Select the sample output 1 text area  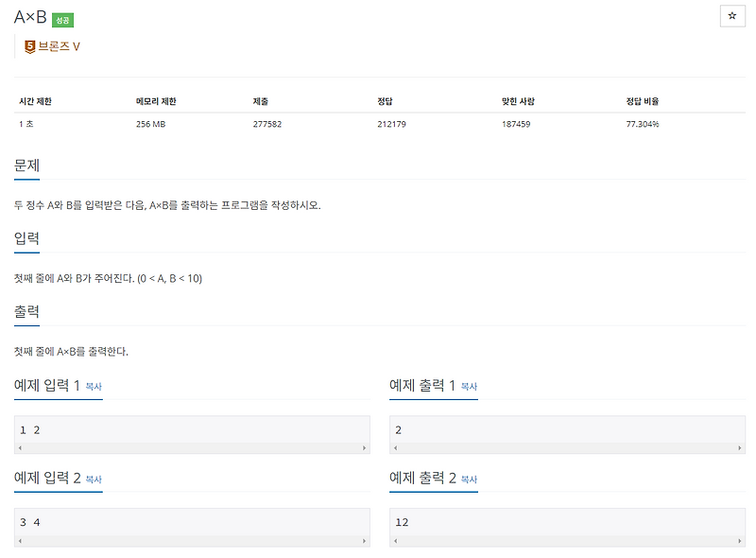point(567,427)
